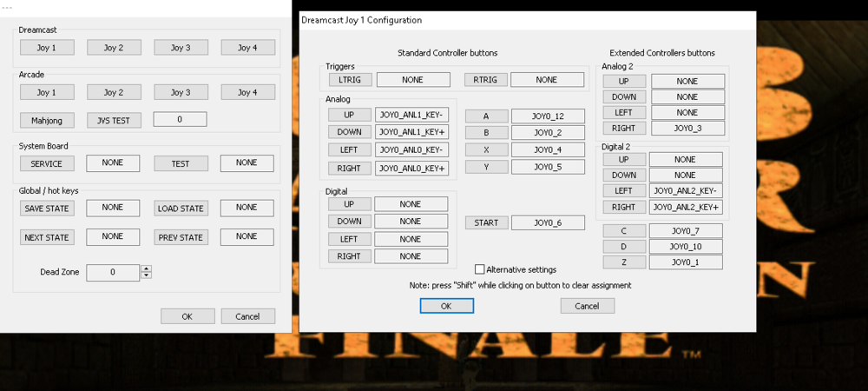This screenshot has height=391, width=868.
Task: Open Dreamcast Joy 3 configuration
Action: pyautogui.click(x=181, y=48)
